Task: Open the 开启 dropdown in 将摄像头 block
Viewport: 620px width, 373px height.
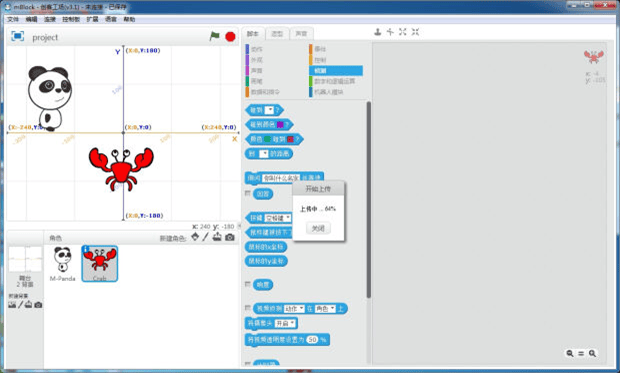Action: point(285,324)
